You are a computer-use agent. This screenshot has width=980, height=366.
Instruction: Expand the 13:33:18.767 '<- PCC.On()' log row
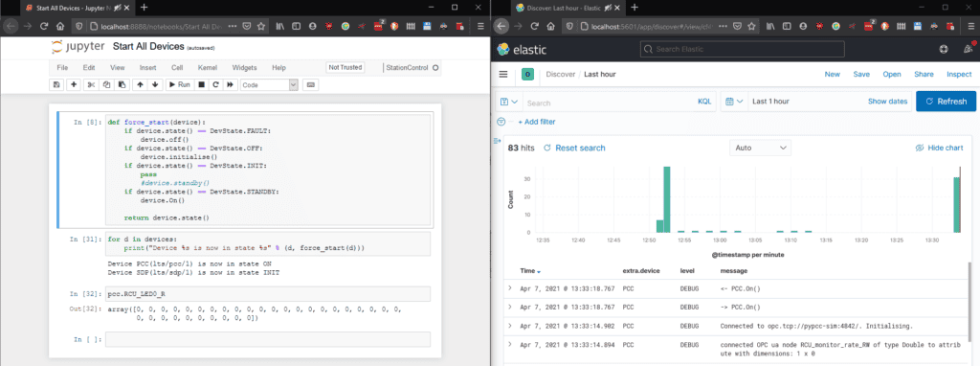click(x=510, y=288)
